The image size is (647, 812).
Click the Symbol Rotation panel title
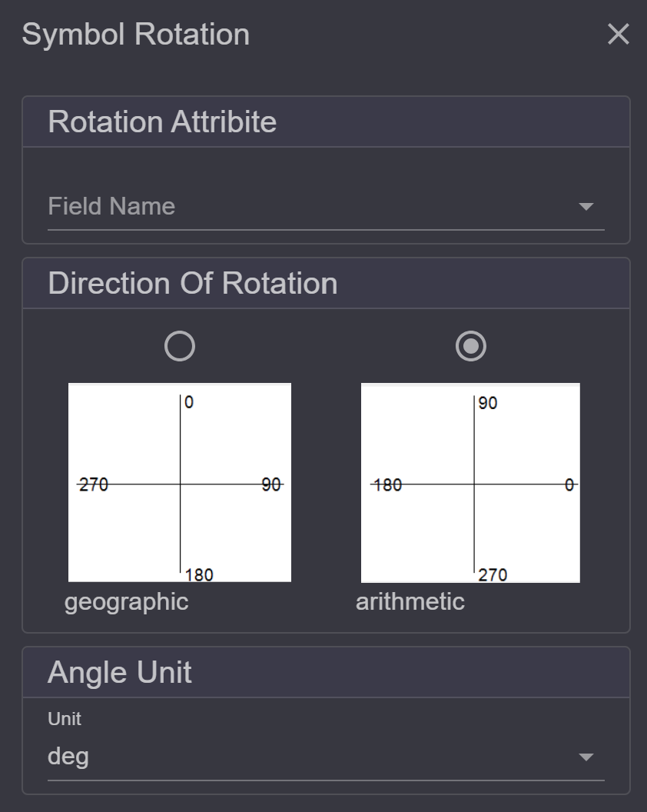(135, 35)
